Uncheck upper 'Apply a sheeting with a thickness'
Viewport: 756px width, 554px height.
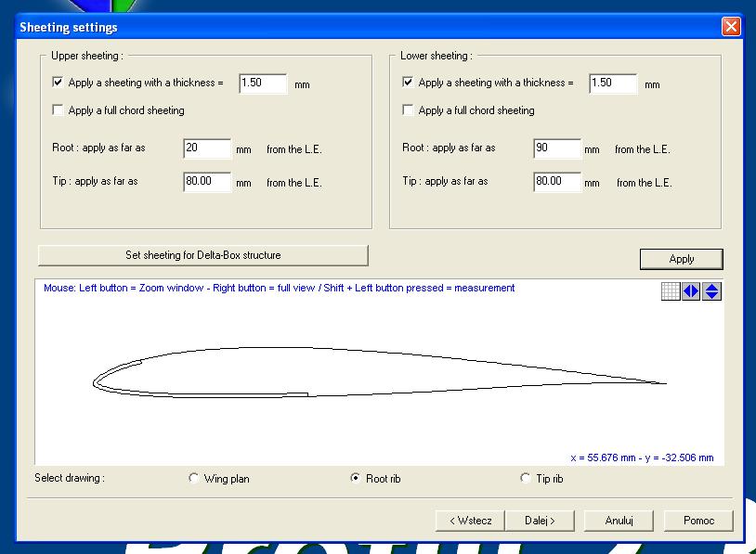click(x=59, y=83)
